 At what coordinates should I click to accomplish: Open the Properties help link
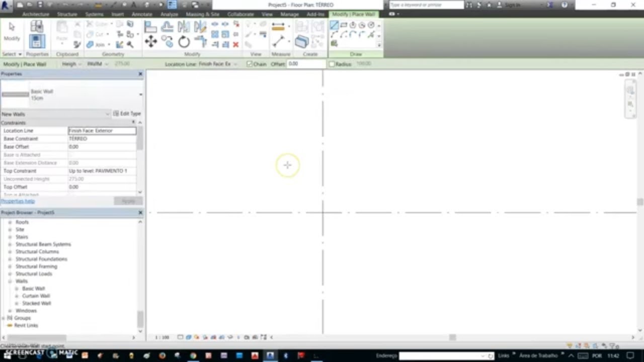coord(18,201)
